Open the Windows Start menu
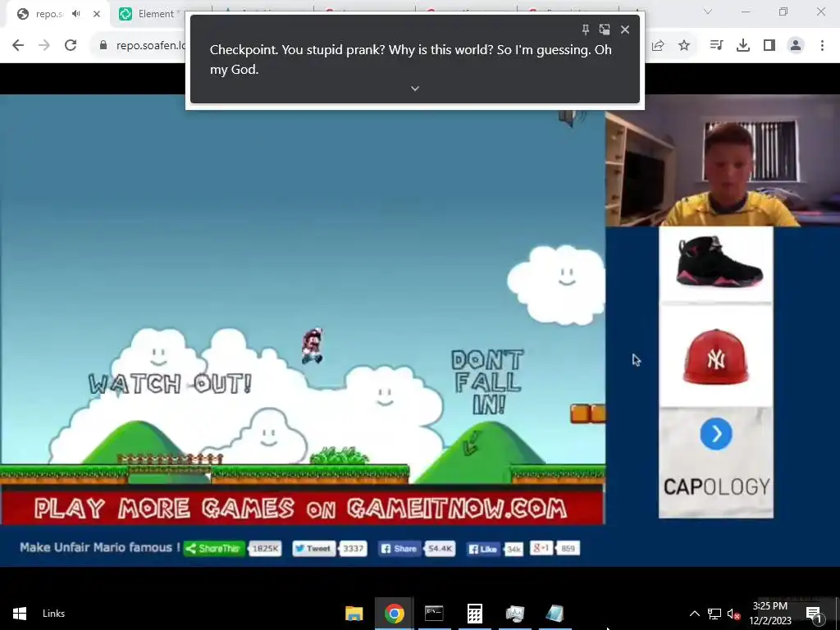The width and height of the screenshot is (840, 630). tap(20, 614)
